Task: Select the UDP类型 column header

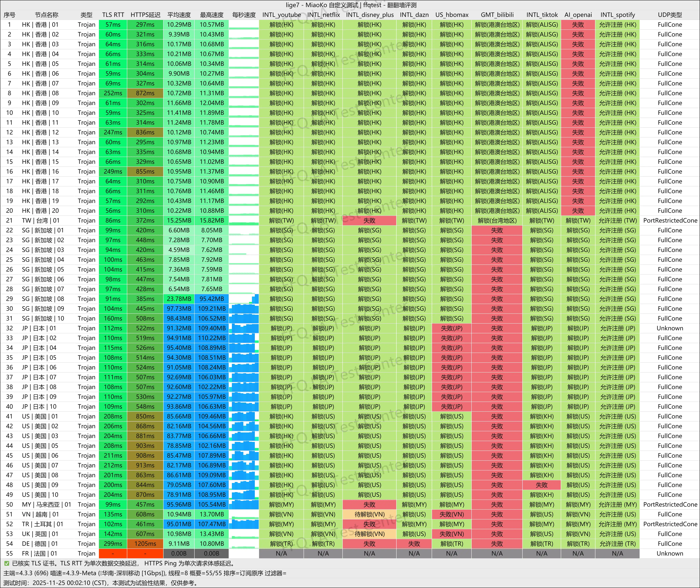Action: [670, 15]
